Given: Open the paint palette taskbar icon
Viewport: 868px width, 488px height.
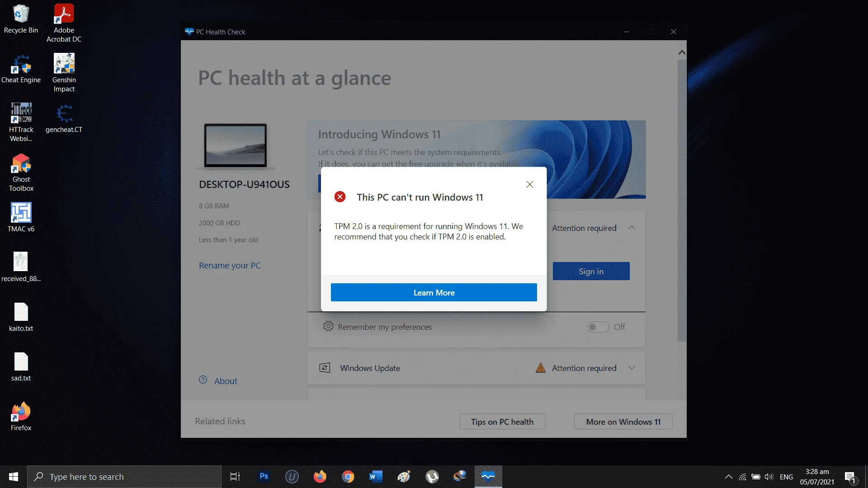Looking at the screenshot, I should pyautogui.click(x=404, y=477).
